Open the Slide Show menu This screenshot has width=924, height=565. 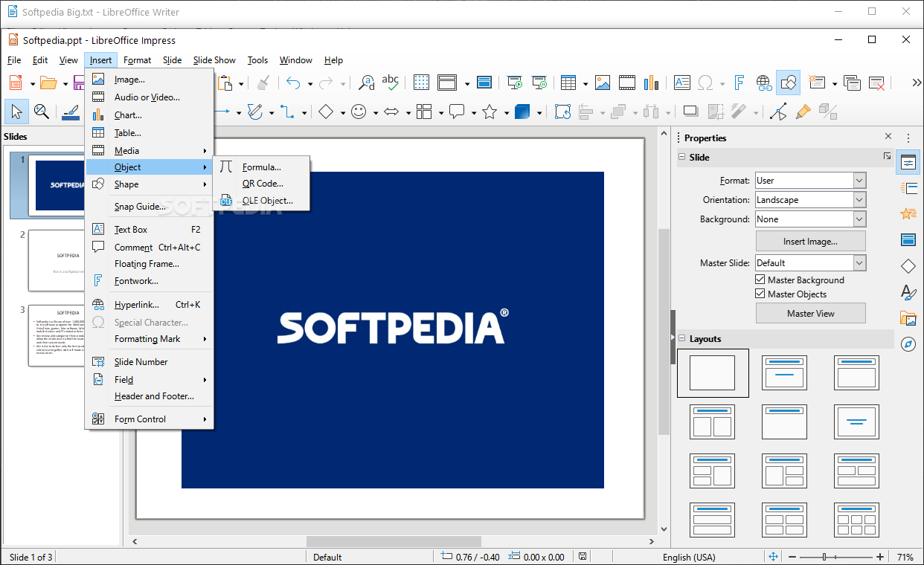tap(214, 60)
